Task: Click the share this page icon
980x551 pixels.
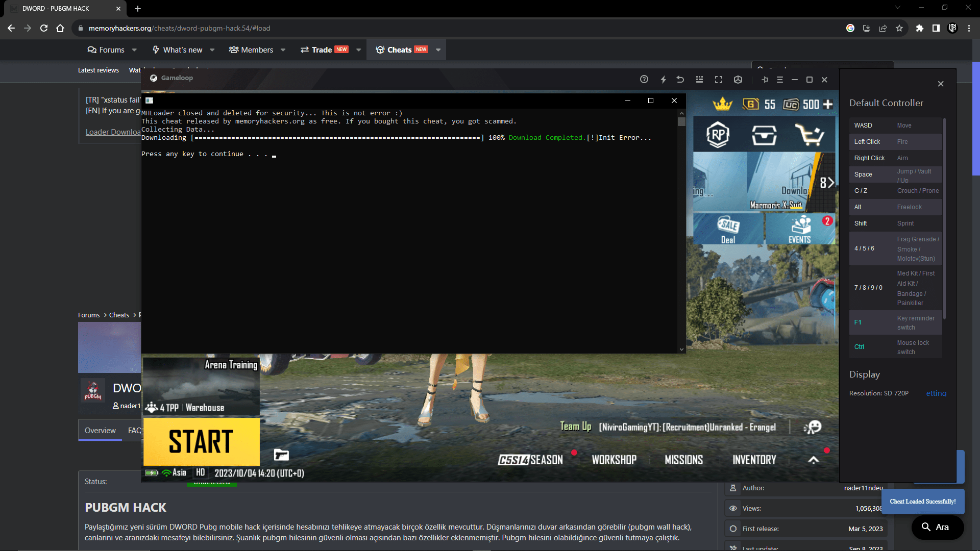Action: point(883,28)
